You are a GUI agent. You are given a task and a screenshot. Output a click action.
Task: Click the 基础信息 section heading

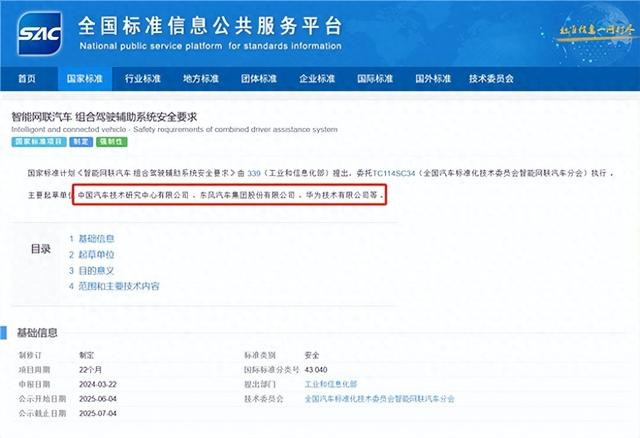[x=37, y=333]
